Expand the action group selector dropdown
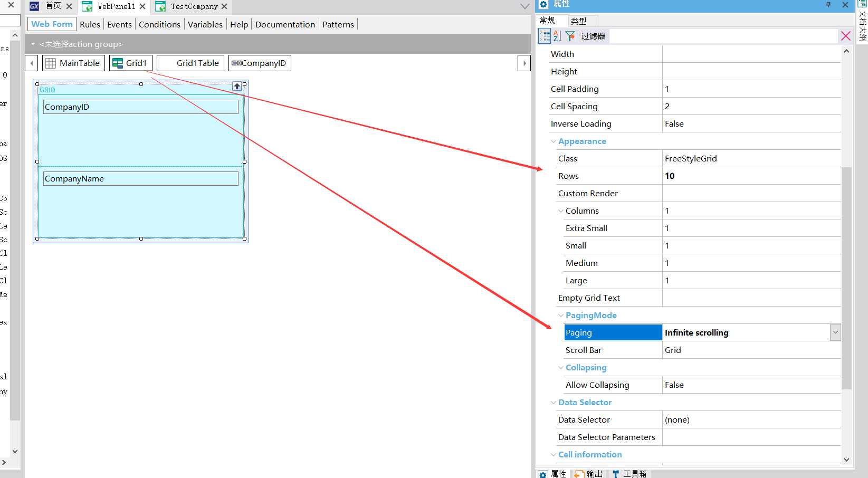 (33, 44)
